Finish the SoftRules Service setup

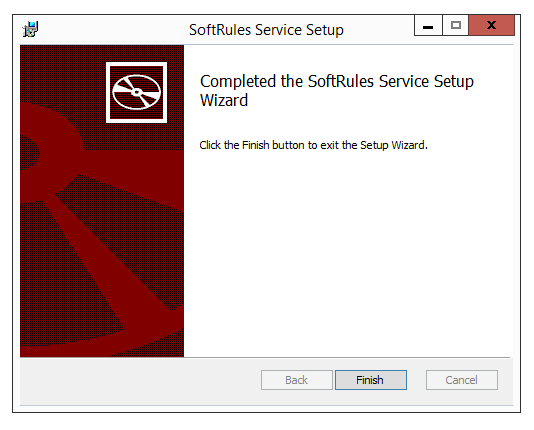[371, 380]
